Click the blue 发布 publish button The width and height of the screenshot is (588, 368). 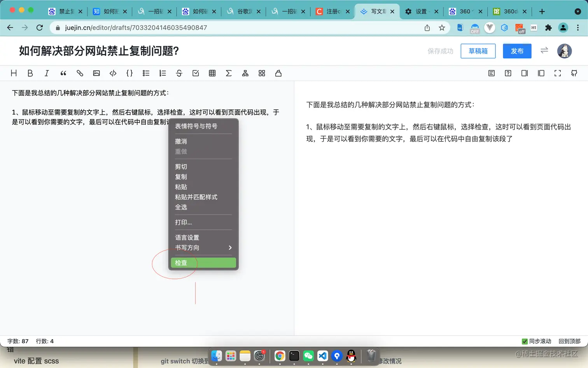(517, 51)
